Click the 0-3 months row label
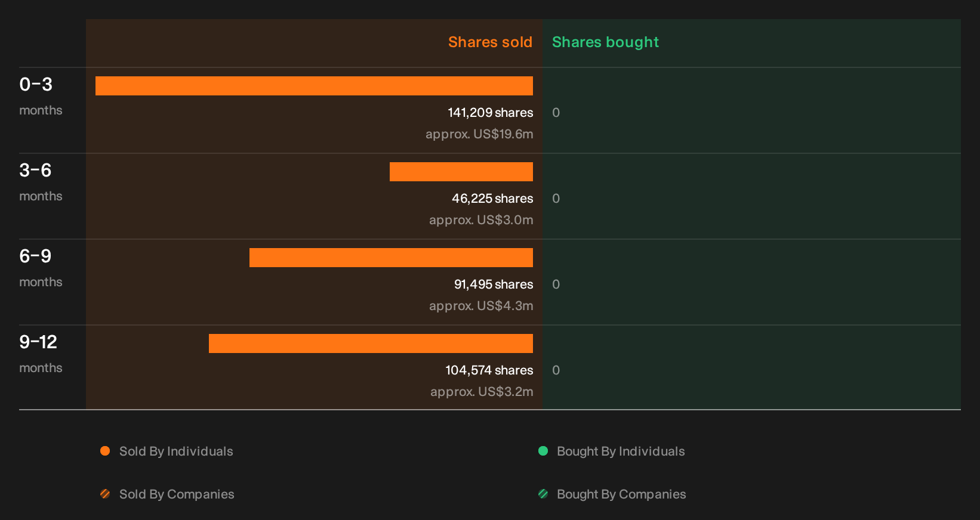Viewport: 980px width, 520px height. (41, 97)
